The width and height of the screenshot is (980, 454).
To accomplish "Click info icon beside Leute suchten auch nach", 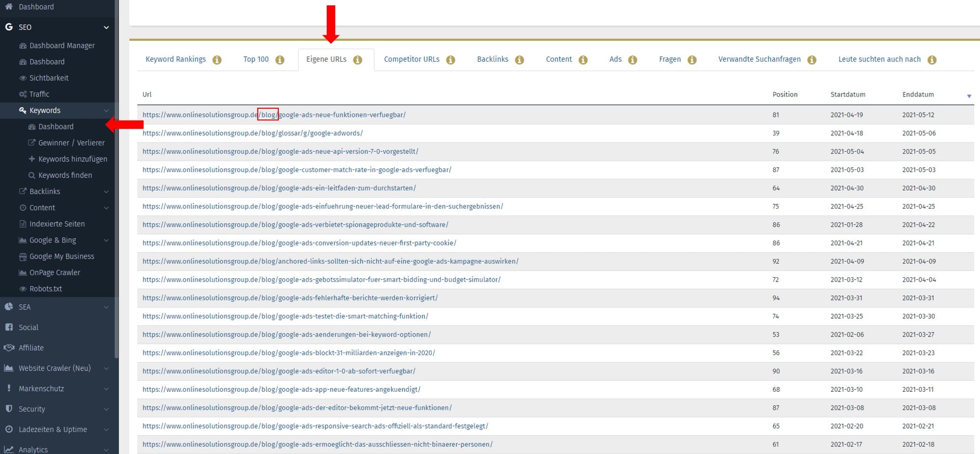I will pyautogui.click(x=932, y=60).
